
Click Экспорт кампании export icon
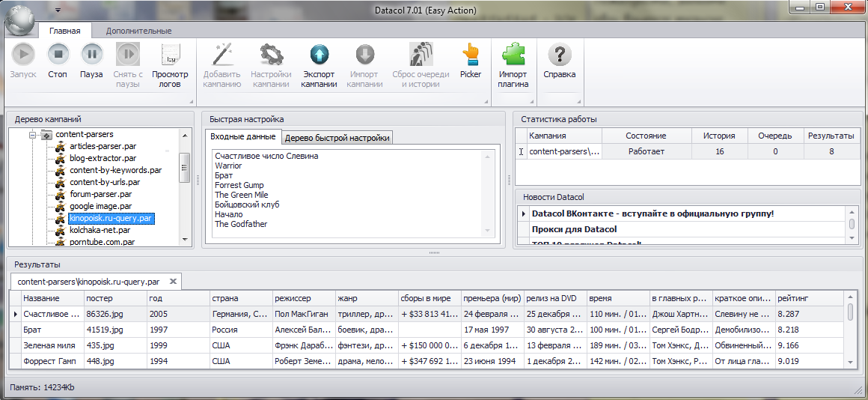(320, 54)
